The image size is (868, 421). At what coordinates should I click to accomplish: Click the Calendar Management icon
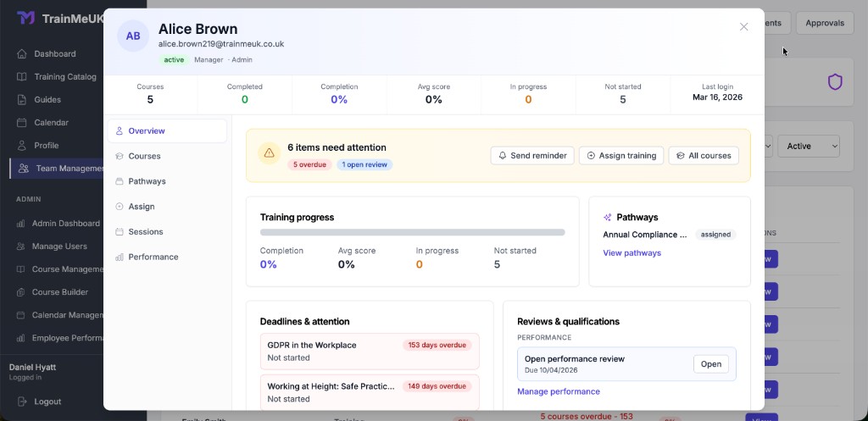point(20,315)
